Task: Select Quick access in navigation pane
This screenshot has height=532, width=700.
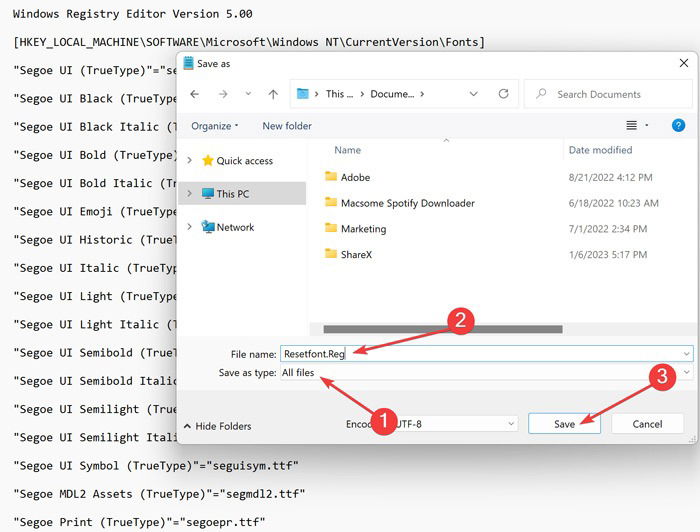Action: [x=245, y=161]
